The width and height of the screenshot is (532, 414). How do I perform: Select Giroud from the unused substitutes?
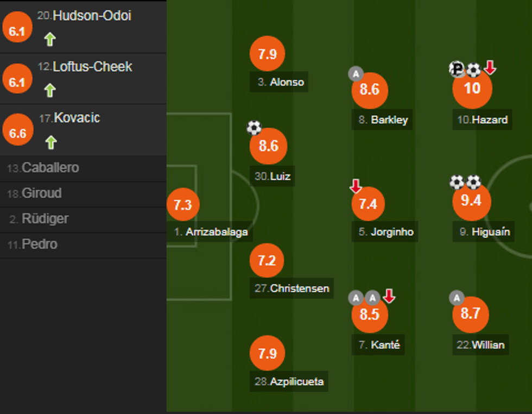[41, 193]
